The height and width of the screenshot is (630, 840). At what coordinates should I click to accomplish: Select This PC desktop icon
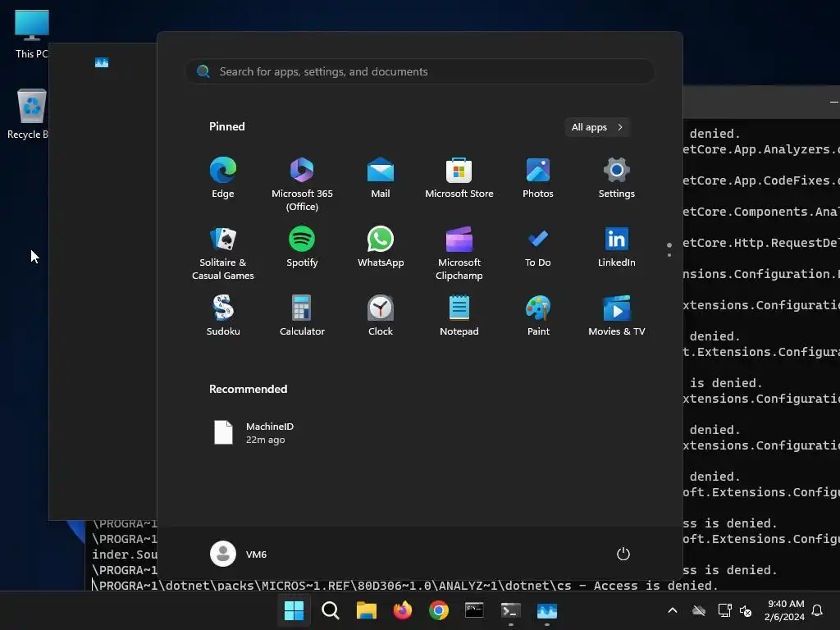click(32, 34)
